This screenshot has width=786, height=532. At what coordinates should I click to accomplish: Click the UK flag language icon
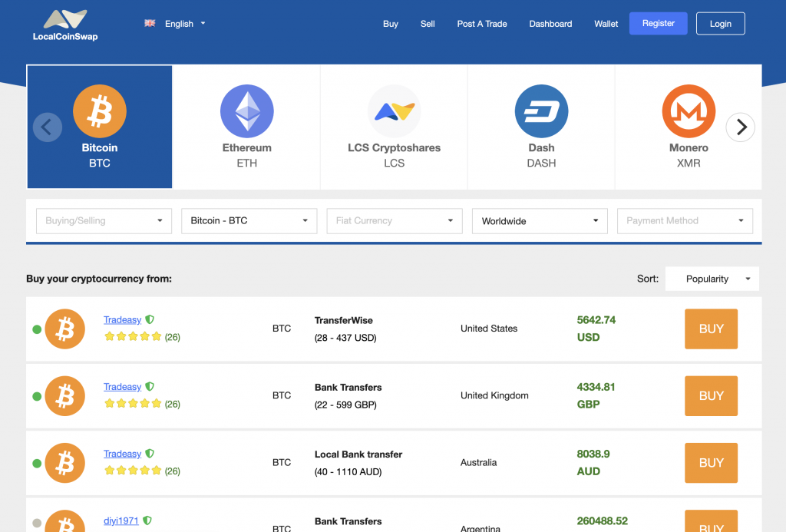point(150,23)
